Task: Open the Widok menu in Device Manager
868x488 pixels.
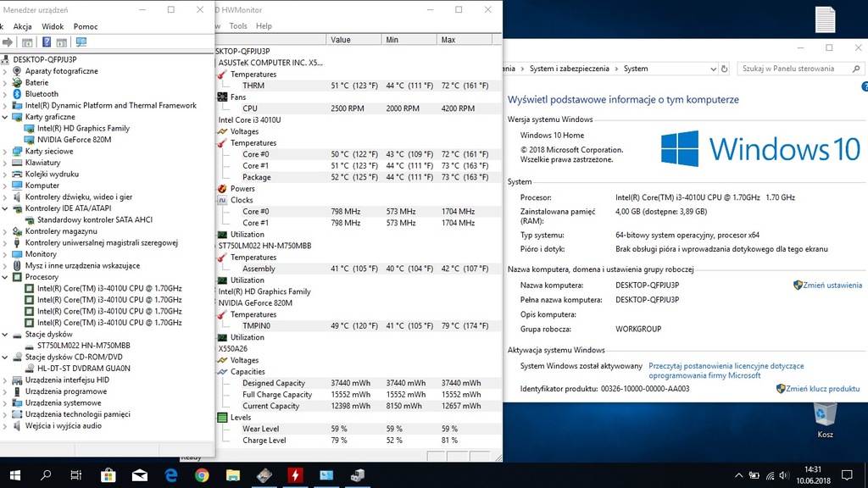Action: [53, 26]
